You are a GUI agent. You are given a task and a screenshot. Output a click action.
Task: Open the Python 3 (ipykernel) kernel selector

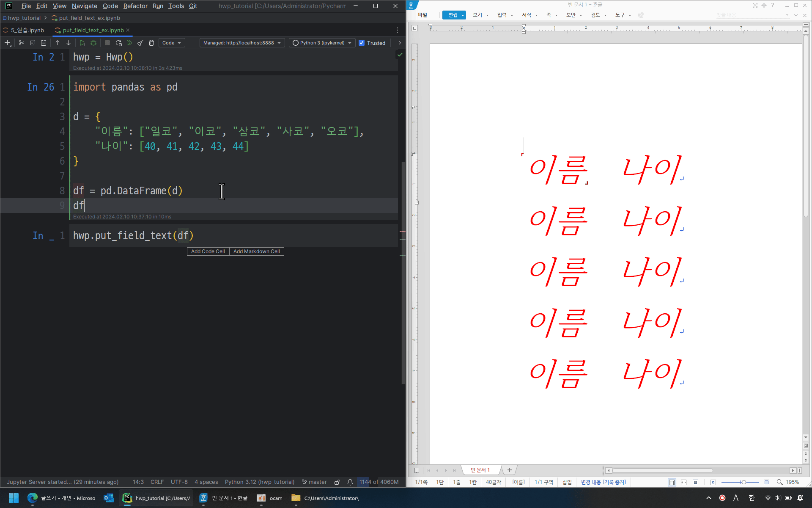[322, 43]
